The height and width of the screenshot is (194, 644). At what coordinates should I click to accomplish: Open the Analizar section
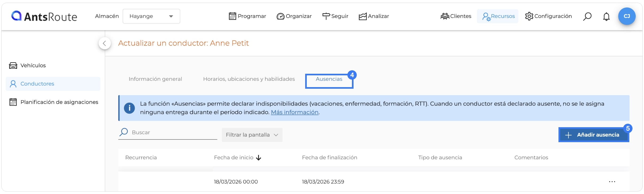(374, 16)
